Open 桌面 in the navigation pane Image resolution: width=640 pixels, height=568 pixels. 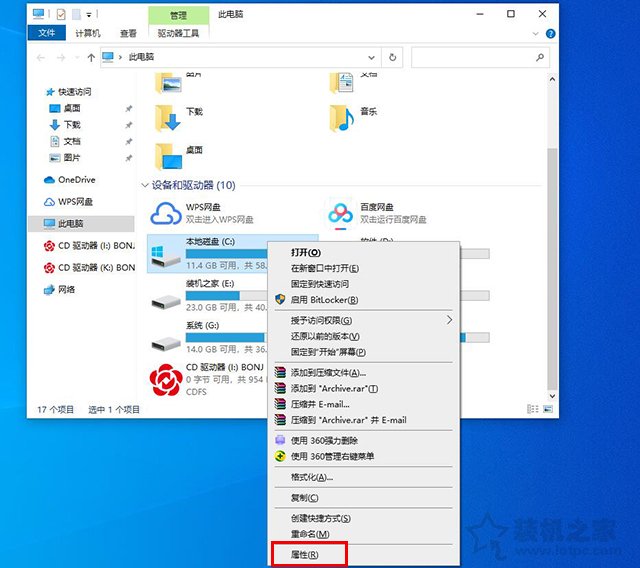click(x=72, y=108)
